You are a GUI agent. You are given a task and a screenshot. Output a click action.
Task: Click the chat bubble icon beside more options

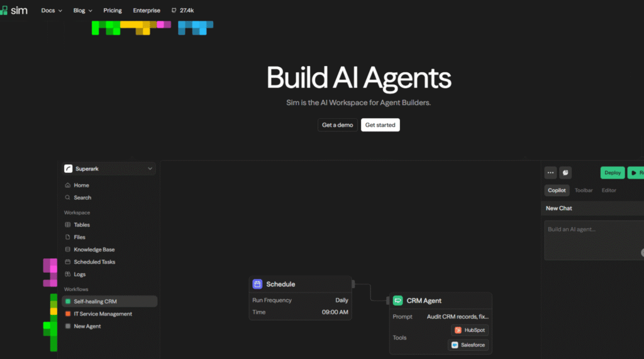coord(565,173)
